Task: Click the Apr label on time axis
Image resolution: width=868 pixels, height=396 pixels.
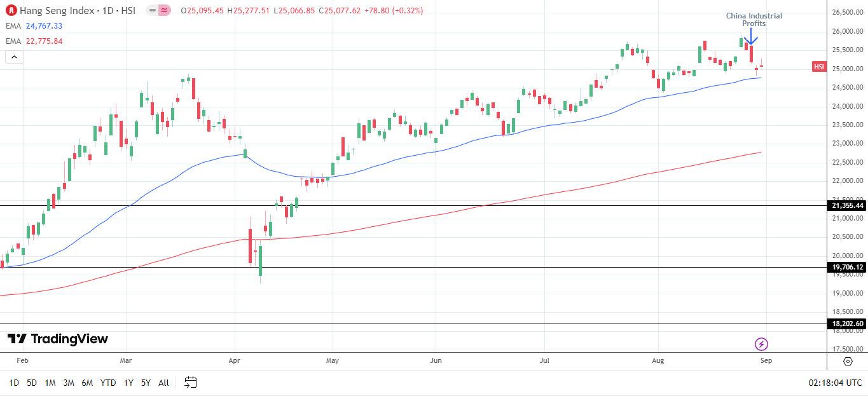Action: [235, 361]
